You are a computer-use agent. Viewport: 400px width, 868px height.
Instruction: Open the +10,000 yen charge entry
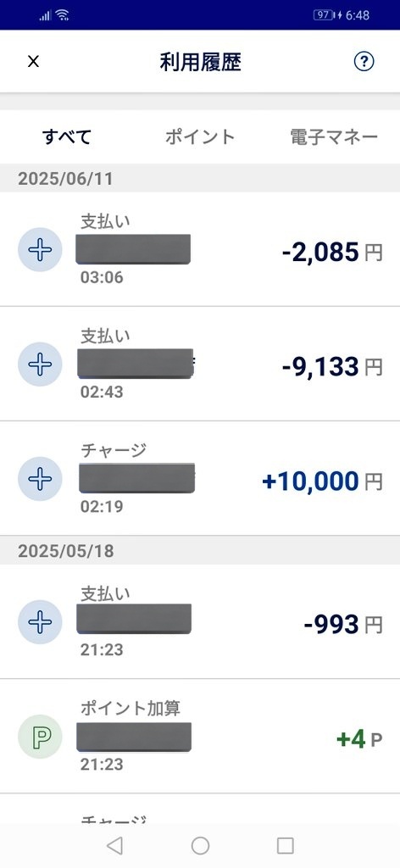200,478
